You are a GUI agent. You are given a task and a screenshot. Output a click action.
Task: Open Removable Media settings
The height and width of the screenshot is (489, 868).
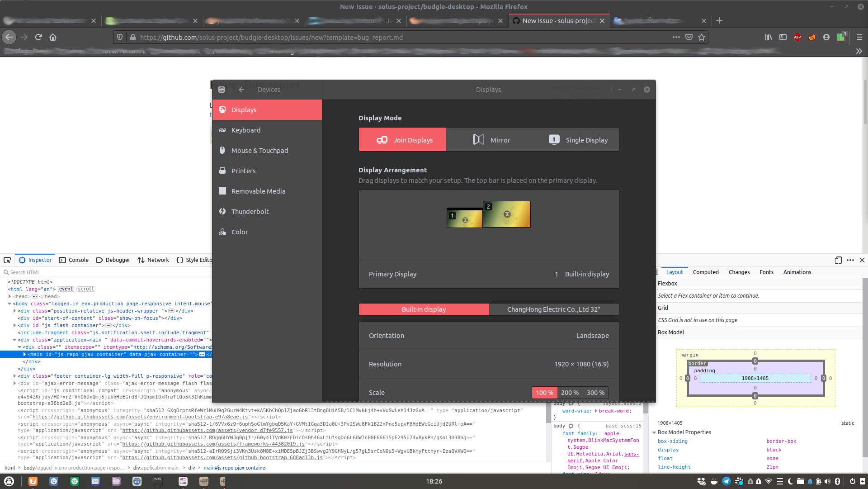[x=258, y=191]
